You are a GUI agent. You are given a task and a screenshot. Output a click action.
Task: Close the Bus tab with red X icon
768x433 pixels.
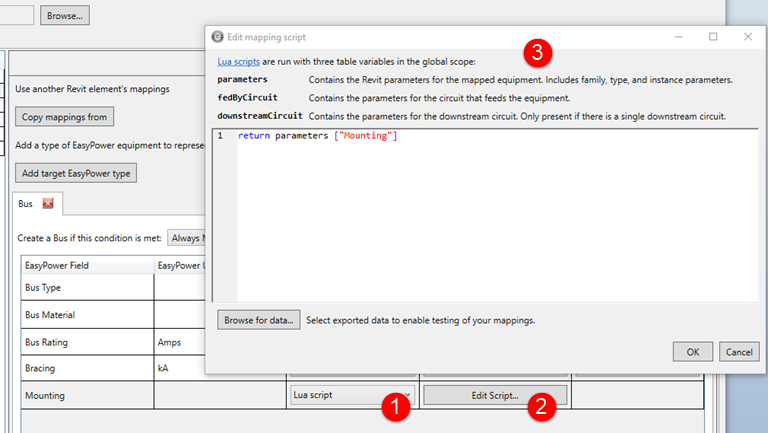tap(47, 204)
